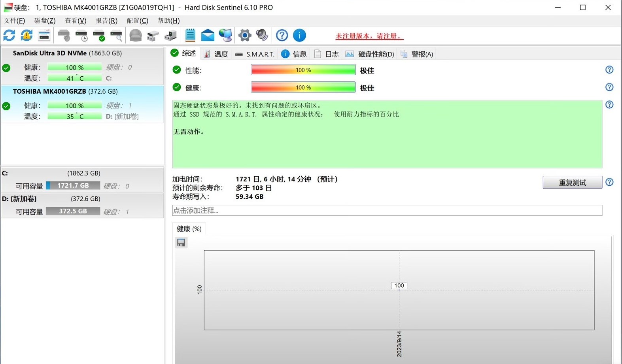Click SanDisk temperature 41 °C bar
This screenshot has height=364, width=622.
75,78
